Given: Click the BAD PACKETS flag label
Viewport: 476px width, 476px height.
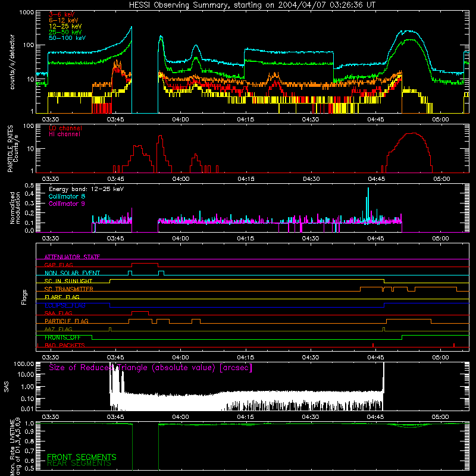Looking at the screenshot, I should tap(65, 345).
